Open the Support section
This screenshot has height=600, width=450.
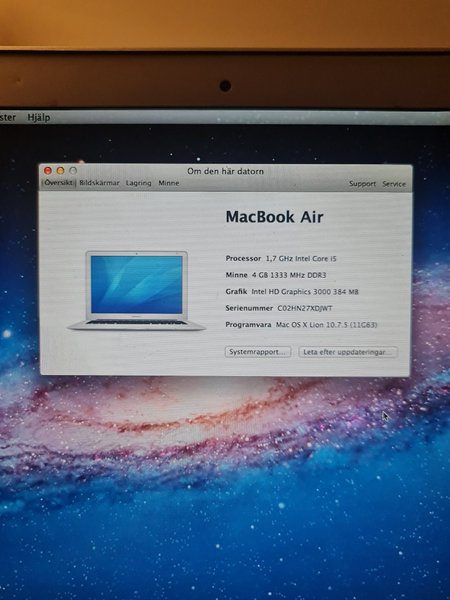[362, 184]
